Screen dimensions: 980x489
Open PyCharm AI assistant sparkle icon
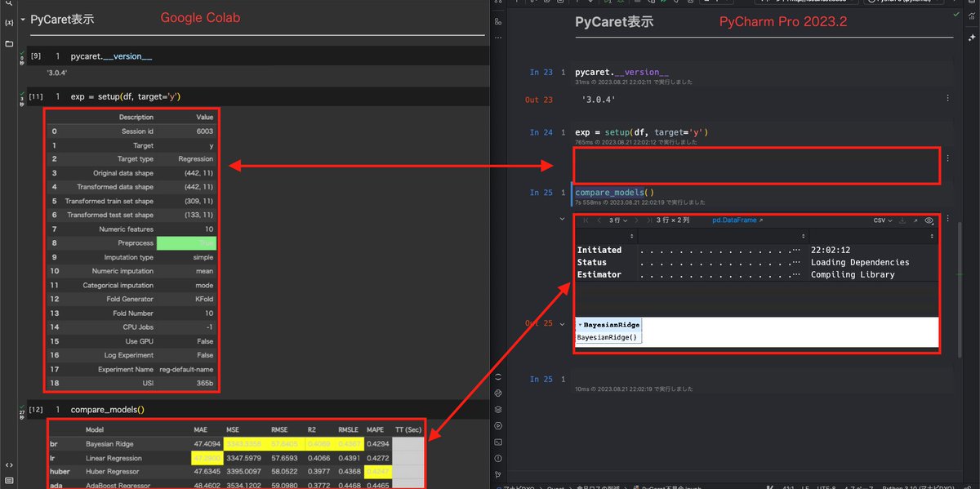click(x=972, y=39)
